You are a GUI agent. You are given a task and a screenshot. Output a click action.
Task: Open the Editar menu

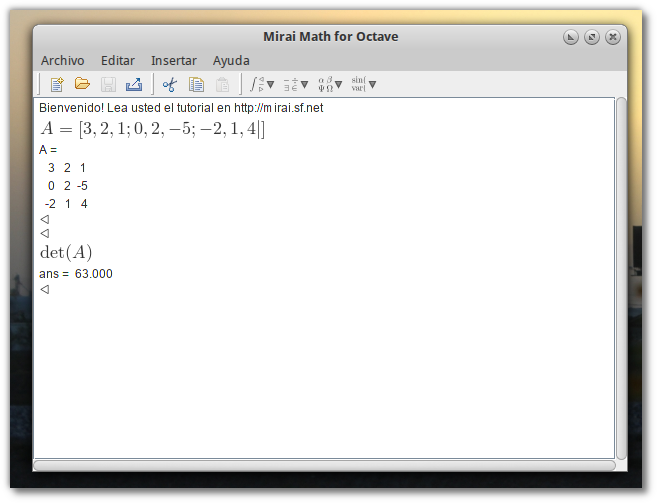[x=118, y=61]
